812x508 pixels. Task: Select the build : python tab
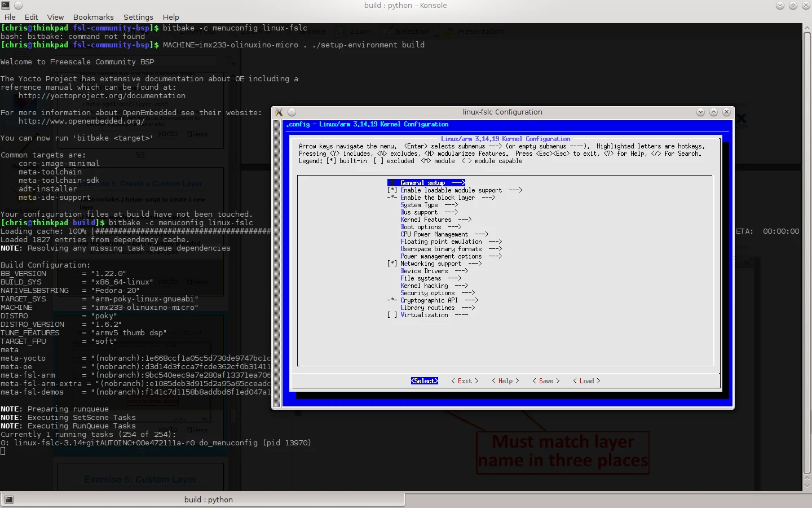pos(202,500)
